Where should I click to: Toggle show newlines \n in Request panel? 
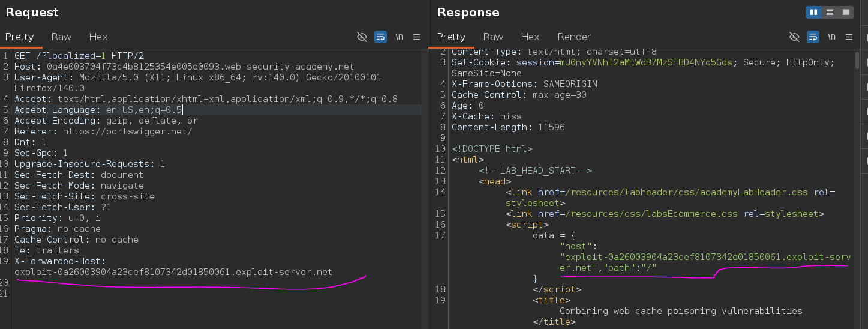pyautogui.click(x=399, y=37)
